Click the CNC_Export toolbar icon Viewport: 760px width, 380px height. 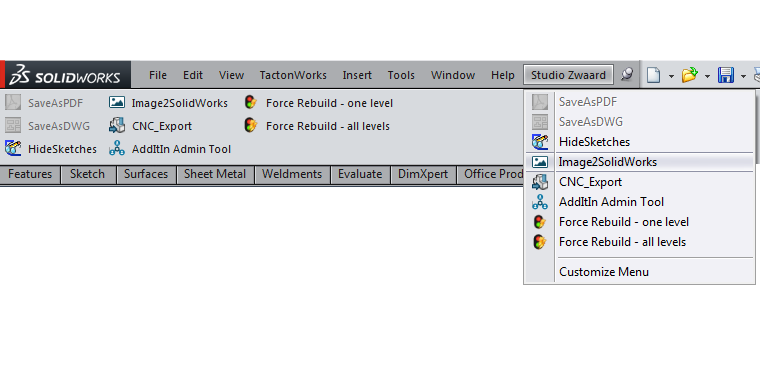tap(117, 126)
